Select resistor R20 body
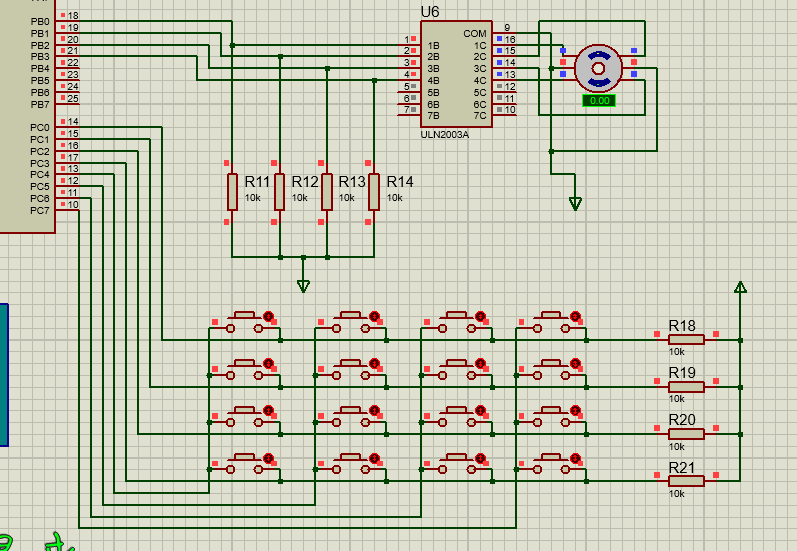Image resolution: width=797 pixels, height=551 pixels. coord(686,434)
